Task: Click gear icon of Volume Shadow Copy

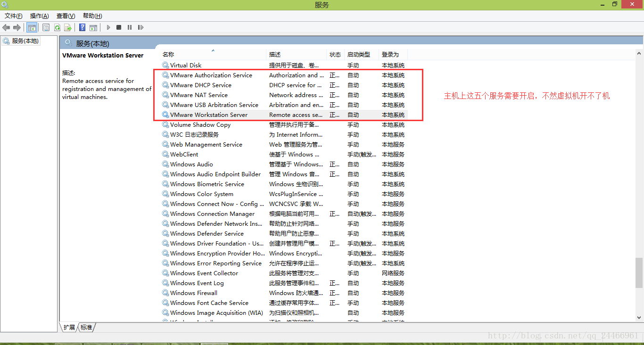Action: tap(165, 124)
